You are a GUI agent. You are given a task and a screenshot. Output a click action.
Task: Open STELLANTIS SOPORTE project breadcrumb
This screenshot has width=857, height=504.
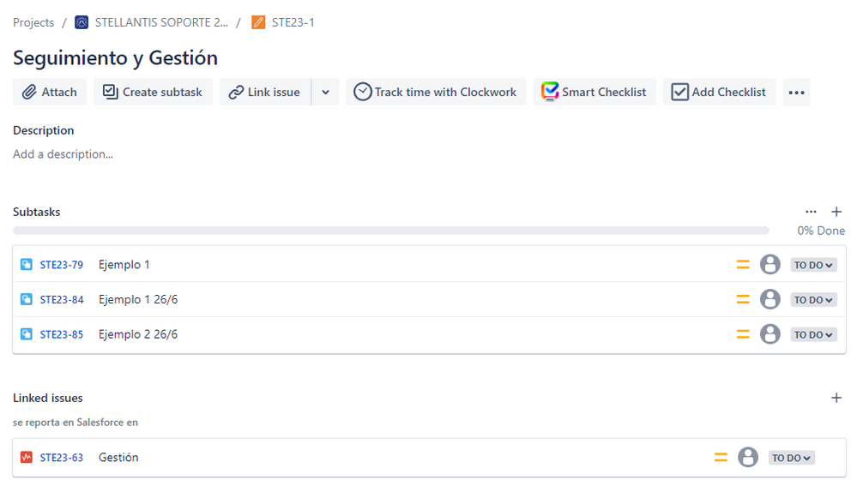coord(161,22)
